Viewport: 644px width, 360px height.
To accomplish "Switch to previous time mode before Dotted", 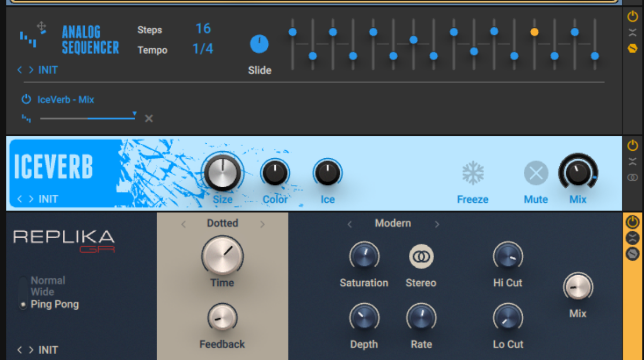I will (184, 224).
